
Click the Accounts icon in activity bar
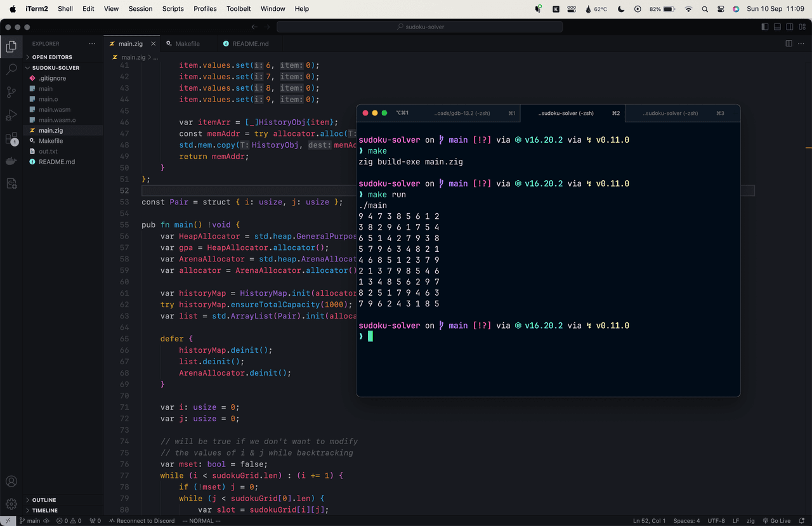point(11,482)
